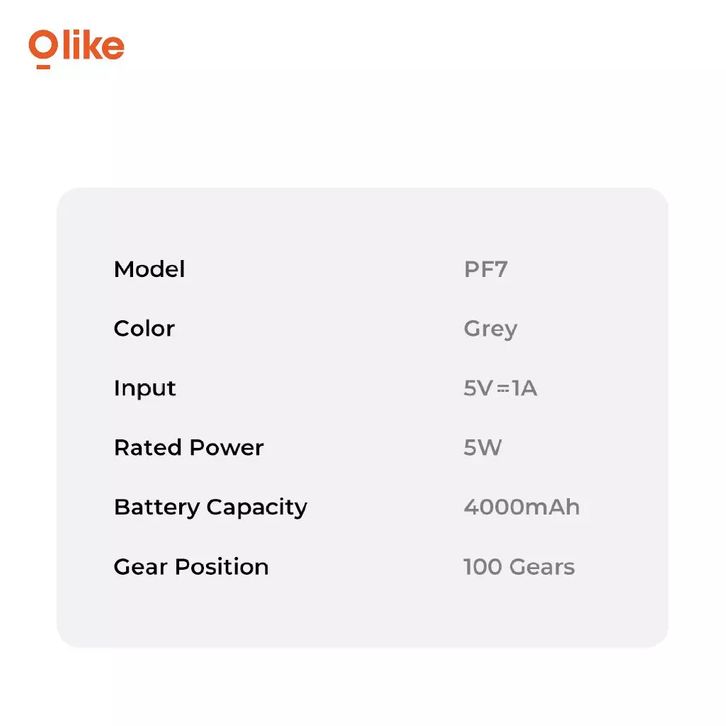Viewport: 726px width, 726px height.
Task: Click the Grey color value
Action: tap(490, 330)
